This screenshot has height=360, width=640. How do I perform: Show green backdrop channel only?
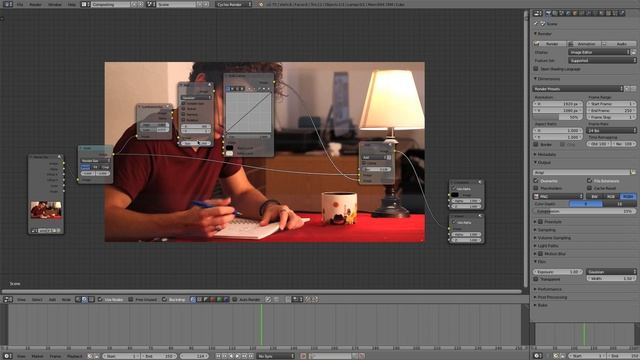pos(219,300)
